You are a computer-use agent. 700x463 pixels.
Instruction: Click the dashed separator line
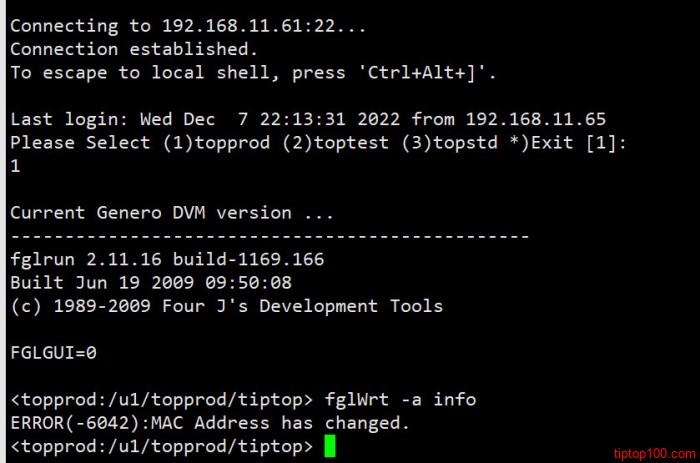[270, 236]
